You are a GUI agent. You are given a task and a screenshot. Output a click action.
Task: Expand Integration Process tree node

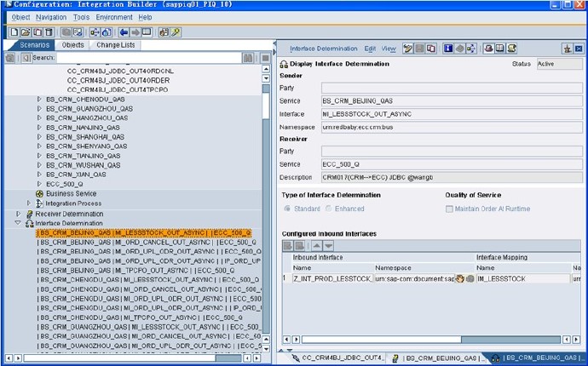click(x=29, y=203)
